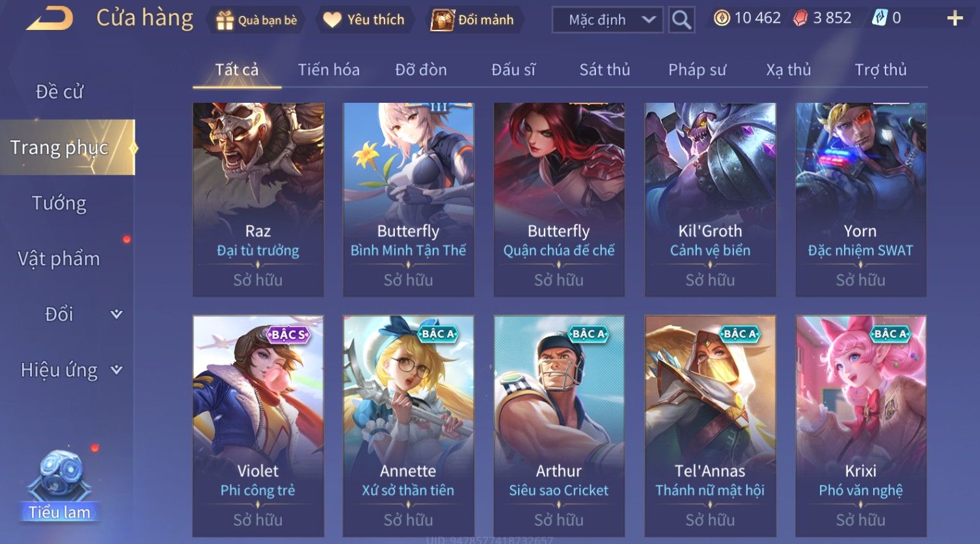Open the search magnifier icon
980x544 pixels.
[681, 20]
